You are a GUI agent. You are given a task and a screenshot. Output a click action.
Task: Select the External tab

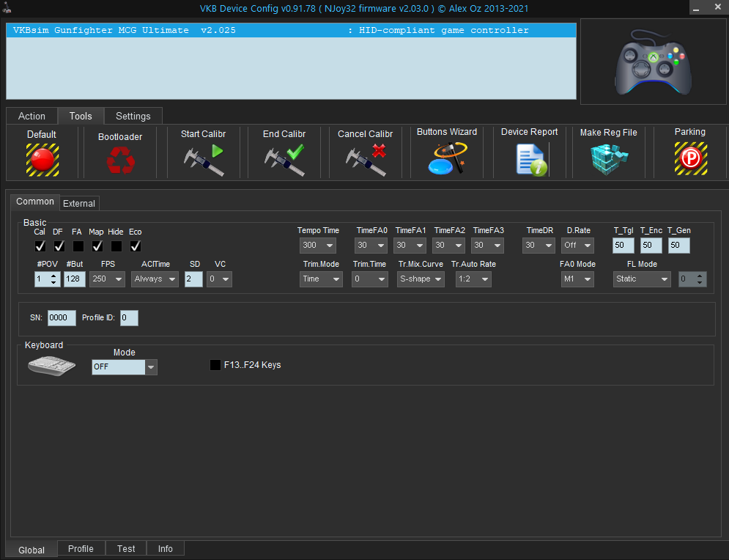79,204
